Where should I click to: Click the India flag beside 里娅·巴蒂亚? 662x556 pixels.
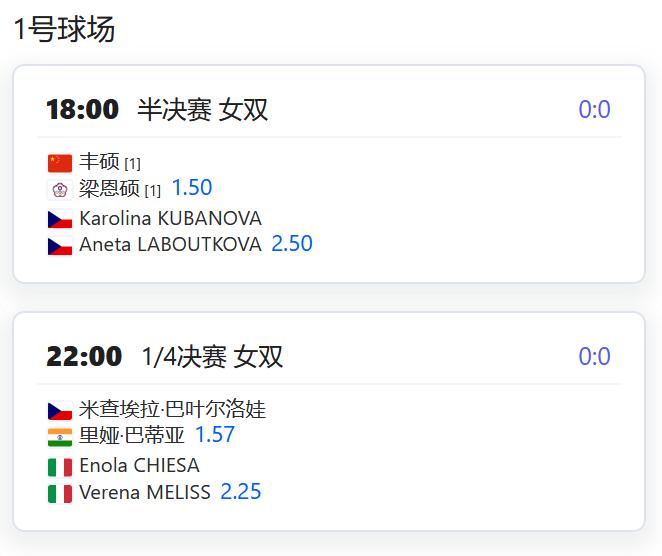(x=60, y=437)
